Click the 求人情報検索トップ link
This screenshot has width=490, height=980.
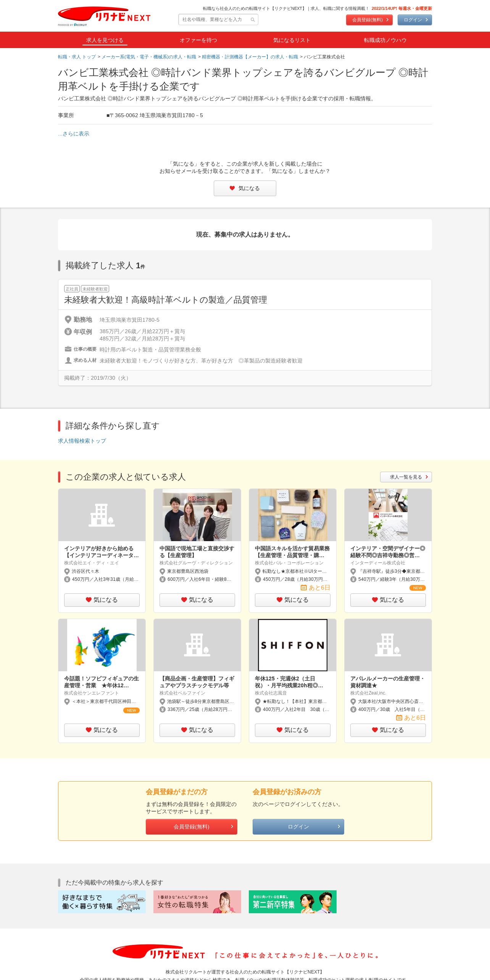coord(82,441)
